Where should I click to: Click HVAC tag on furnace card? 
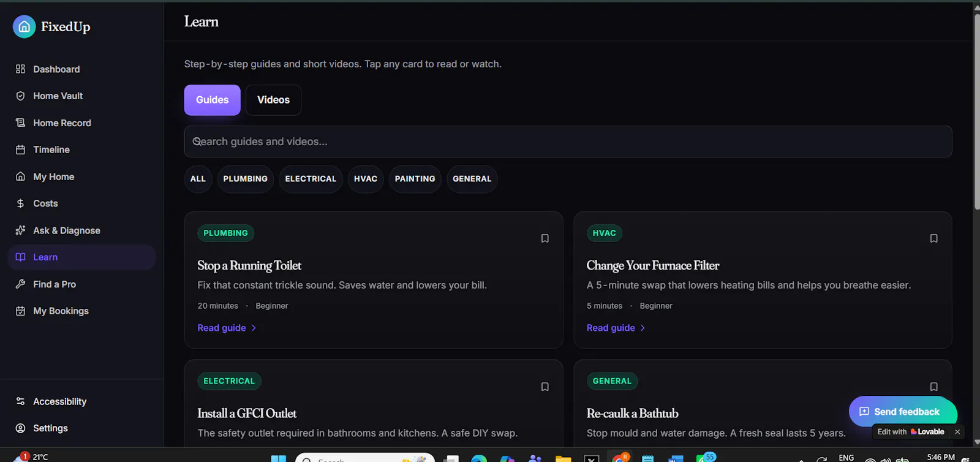[x=604, y=233]
